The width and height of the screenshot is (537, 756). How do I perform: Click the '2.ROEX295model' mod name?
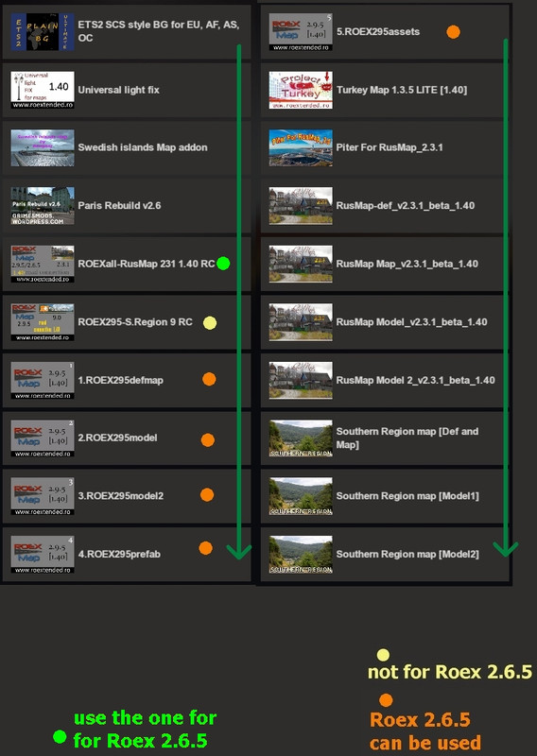click(117, 438)
